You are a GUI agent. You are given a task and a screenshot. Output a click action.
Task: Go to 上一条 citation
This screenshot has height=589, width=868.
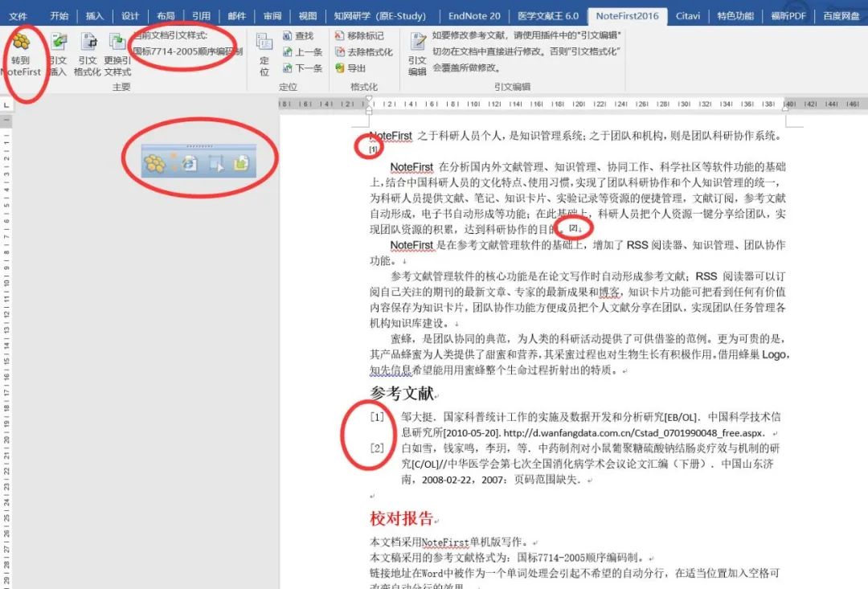point(302,52)
